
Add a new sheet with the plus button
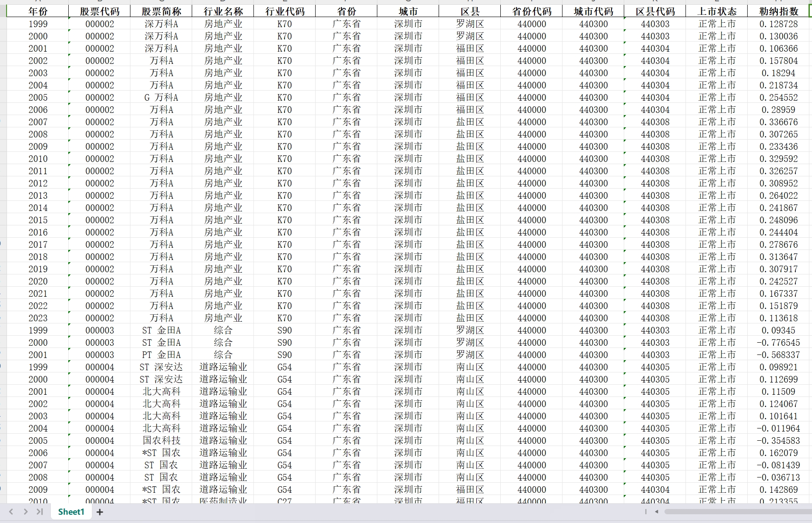pos(100,512)
